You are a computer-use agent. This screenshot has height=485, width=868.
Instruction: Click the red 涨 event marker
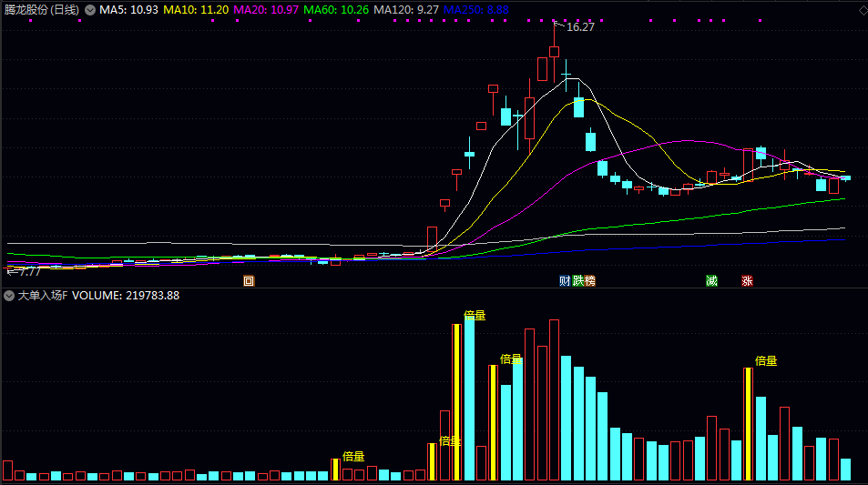(x=747, y=281)
